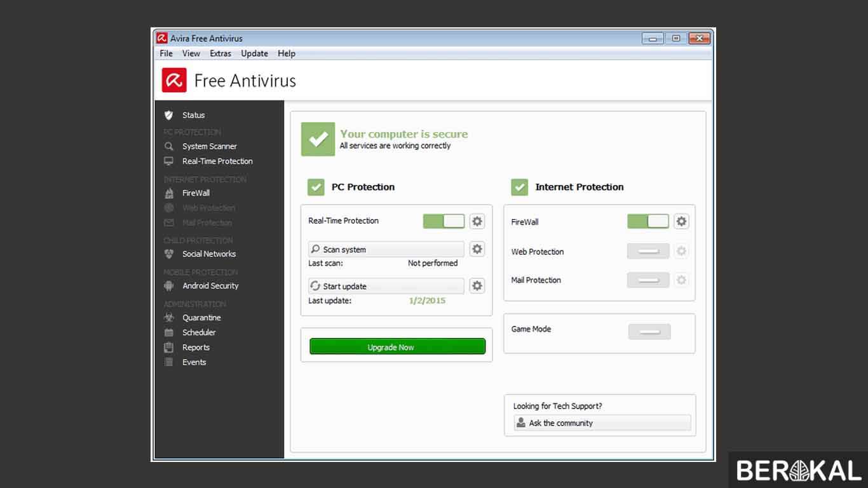The width and height of the screenshot is (868, 488).
Task: Click the Scan system button
Action: (386, 249)
